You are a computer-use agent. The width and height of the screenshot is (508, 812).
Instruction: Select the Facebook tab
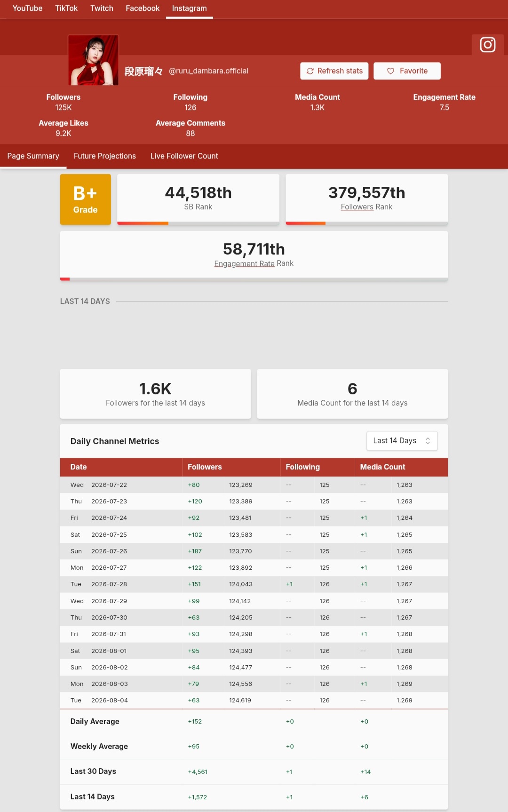point(143,8)
